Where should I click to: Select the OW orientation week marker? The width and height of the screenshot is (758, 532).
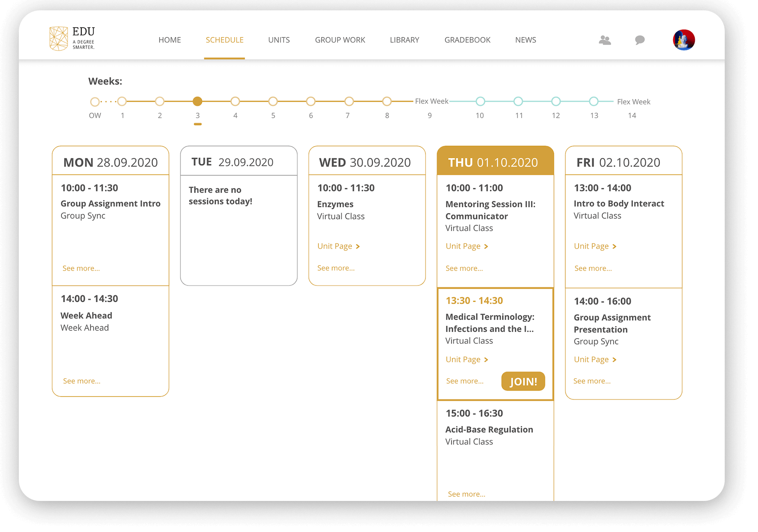[x=95, y=102]
